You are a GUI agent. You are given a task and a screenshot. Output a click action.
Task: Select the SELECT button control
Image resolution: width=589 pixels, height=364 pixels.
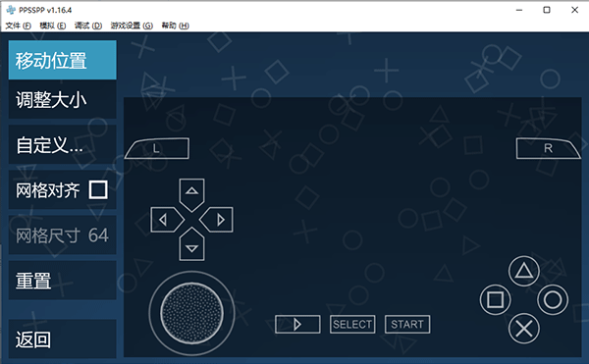click(352, 324)
